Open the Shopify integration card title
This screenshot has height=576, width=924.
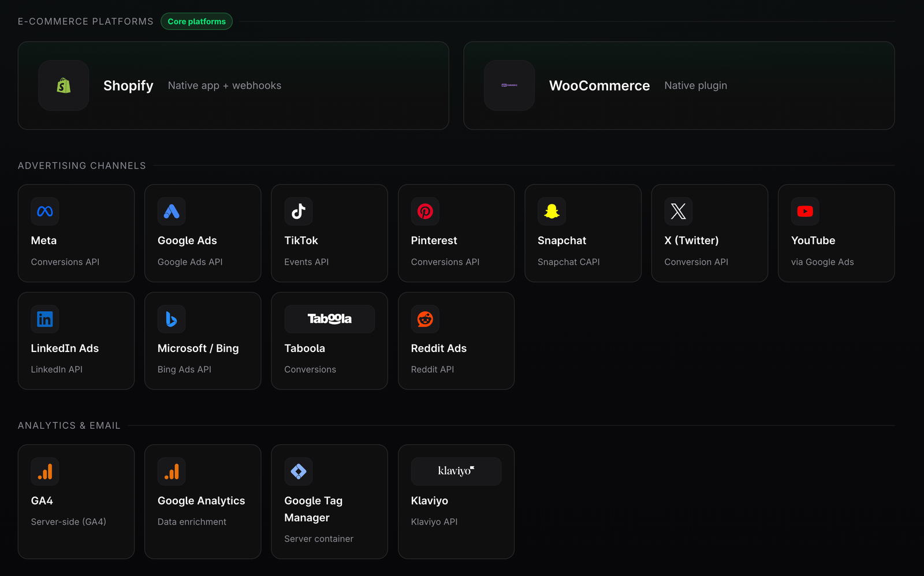click(x=128, y=85)
